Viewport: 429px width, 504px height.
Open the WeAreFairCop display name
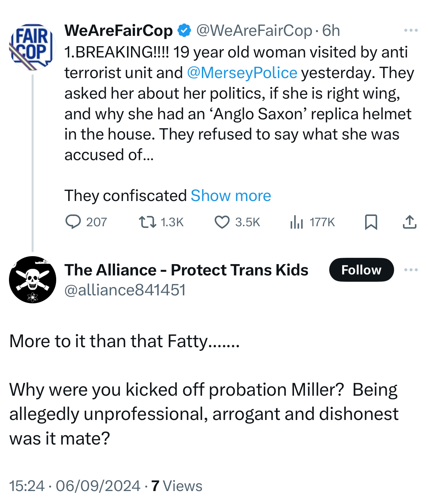[x=118, y=31]
